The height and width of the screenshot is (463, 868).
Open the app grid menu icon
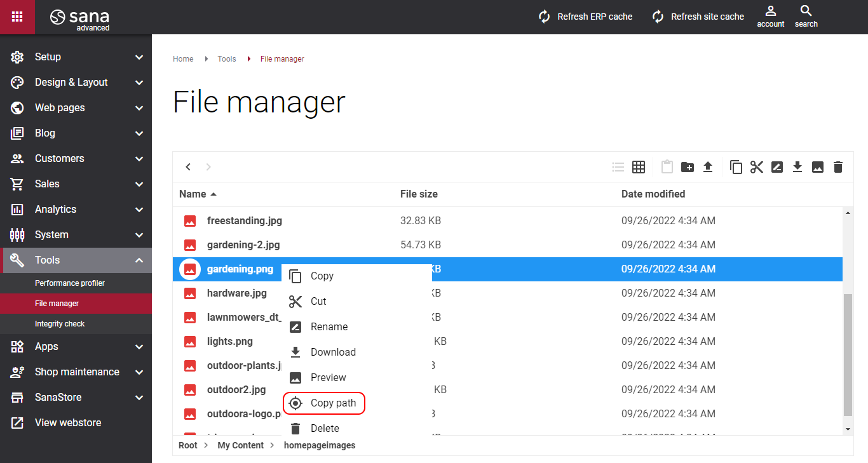[17, 17]
